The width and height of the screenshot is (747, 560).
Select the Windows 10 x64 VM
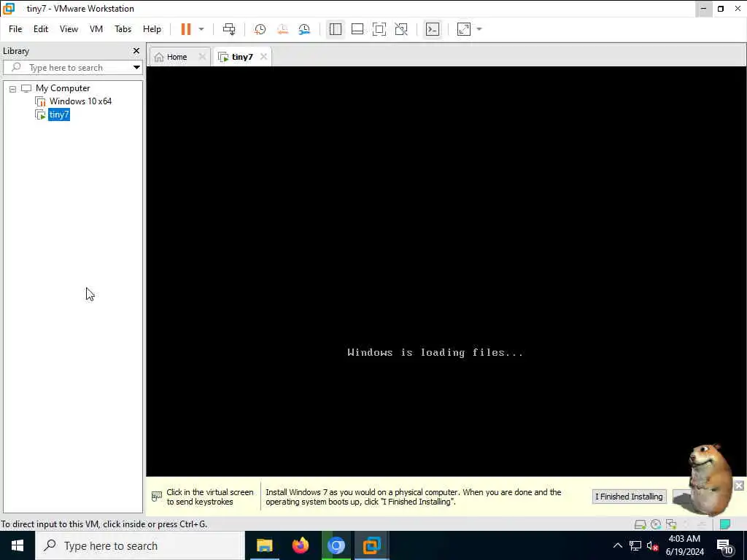tap(80, 101)
